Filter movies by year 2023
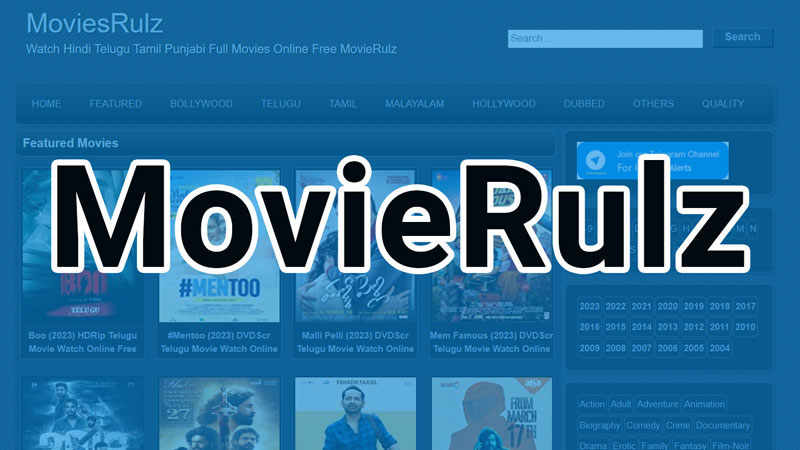800x450 pixels. (589, 306)
